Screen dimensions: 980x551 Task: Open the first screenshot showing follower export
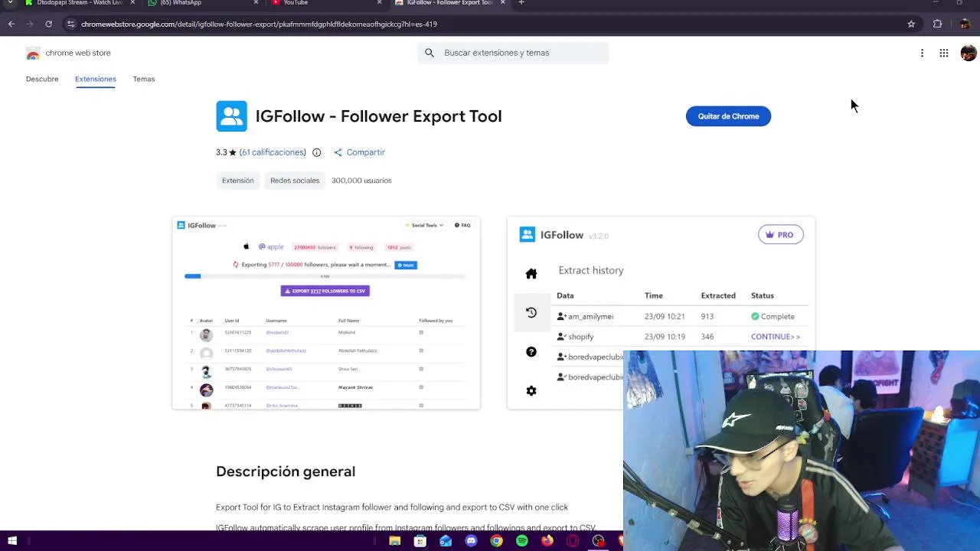326,313
